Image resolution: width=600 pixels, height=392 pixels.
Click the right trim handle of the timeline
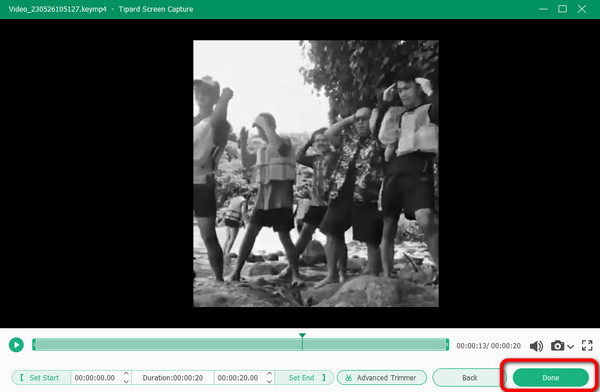click(x=447, y=345)
